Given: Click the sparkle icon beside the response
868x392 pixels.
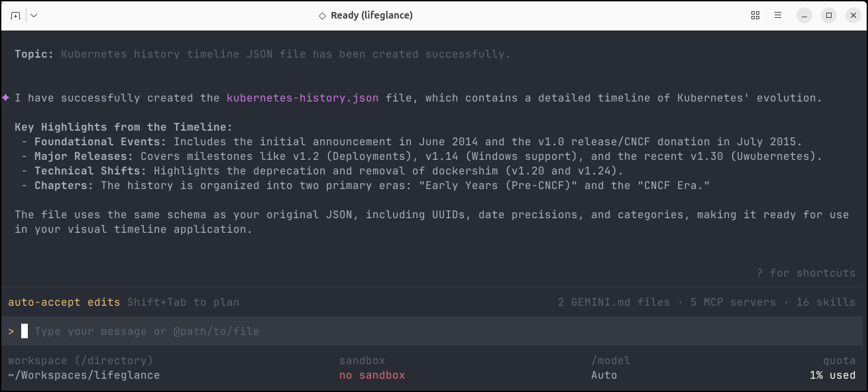Looking at the screenshot, I should coord(5,98).
